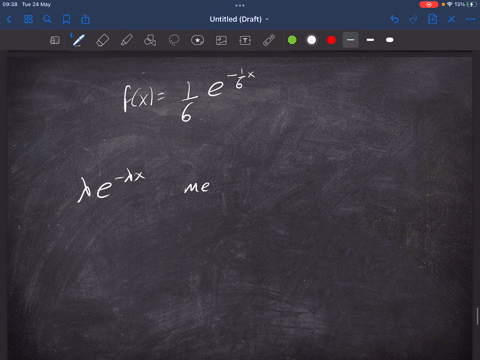The height and width of the screenshot is (360, 480).
Task: Choose the red pen color
Action: (x=331, y=40)
